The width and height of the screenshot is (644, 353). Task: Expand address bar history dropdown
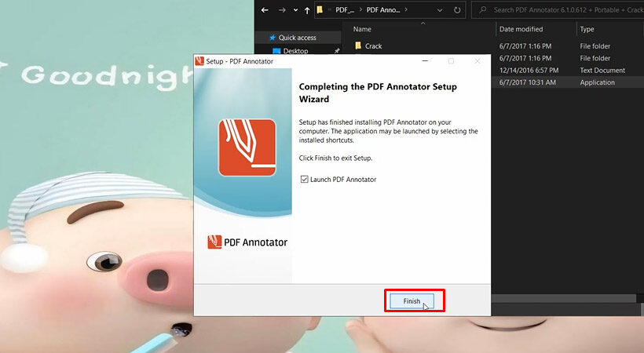tap(440, 10)
